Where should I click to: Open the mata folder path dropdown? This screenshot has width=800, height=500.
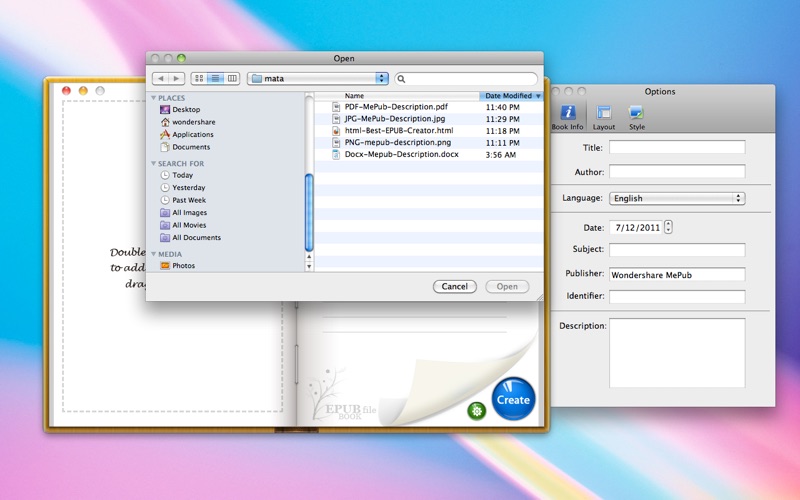(x=318, y=78)
